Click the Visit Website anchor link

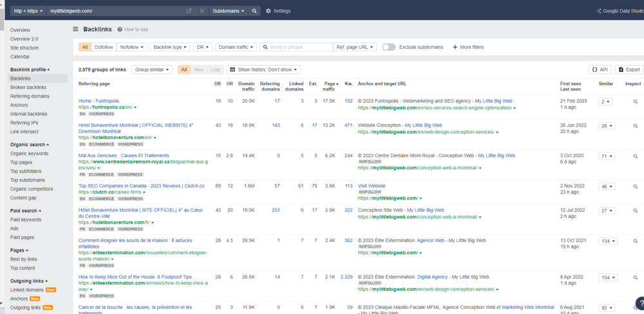[372, 186]
